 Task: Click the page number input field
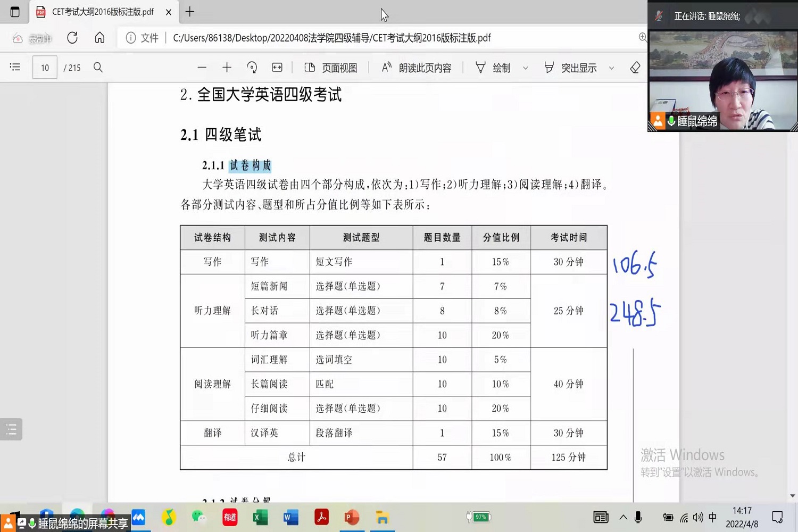(x=45, y=68)
